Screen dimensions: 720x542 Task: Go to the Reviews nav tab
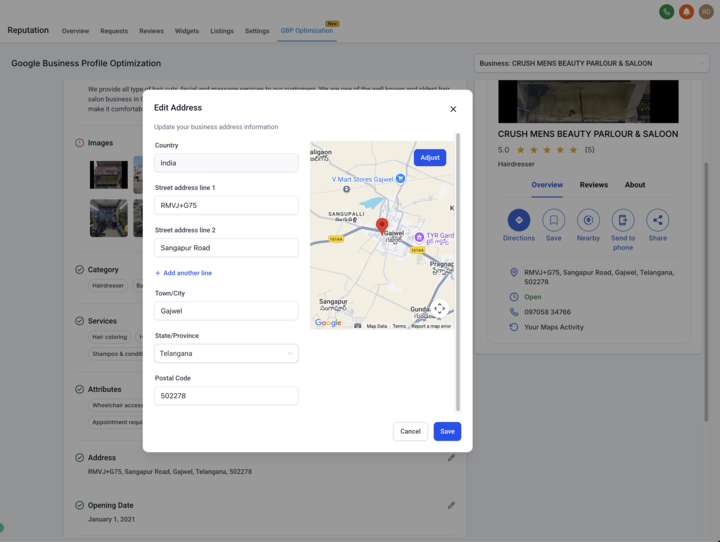point(151,31)
